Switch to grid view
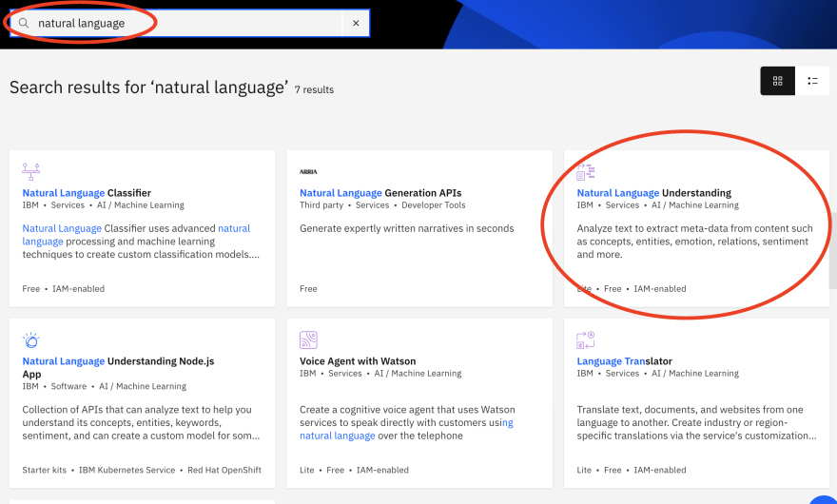The image size is (837, 504). (777, 81)
